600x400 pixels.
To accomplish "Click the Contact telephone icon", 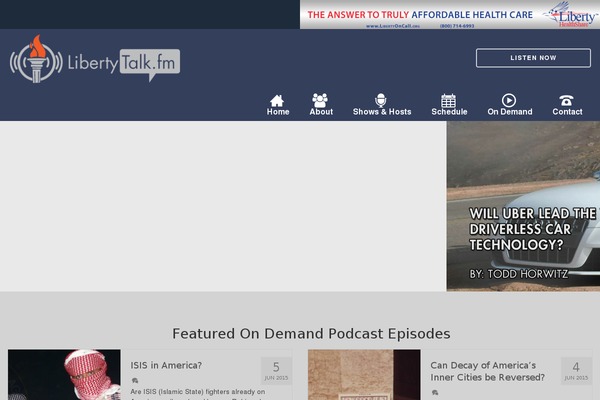I will coord(566,100).
